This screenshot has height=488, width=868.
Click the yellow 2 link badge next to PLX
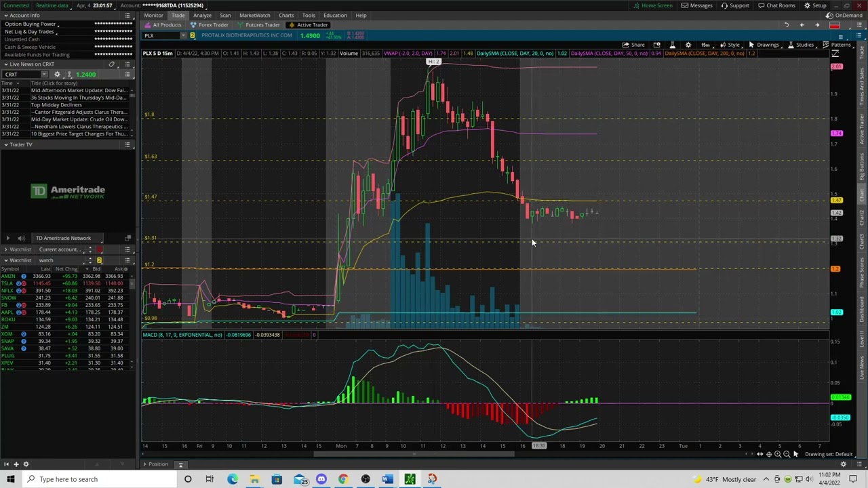[193, 35]
